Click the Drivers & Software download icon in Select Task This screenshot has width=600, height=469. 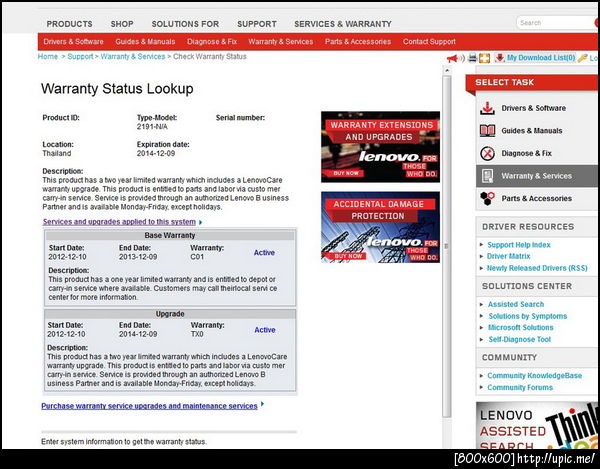(487, 108)
